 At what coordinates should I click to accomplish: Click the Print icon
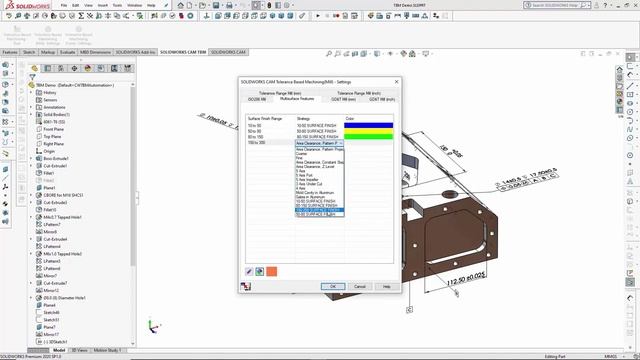(x=229, y=5)
